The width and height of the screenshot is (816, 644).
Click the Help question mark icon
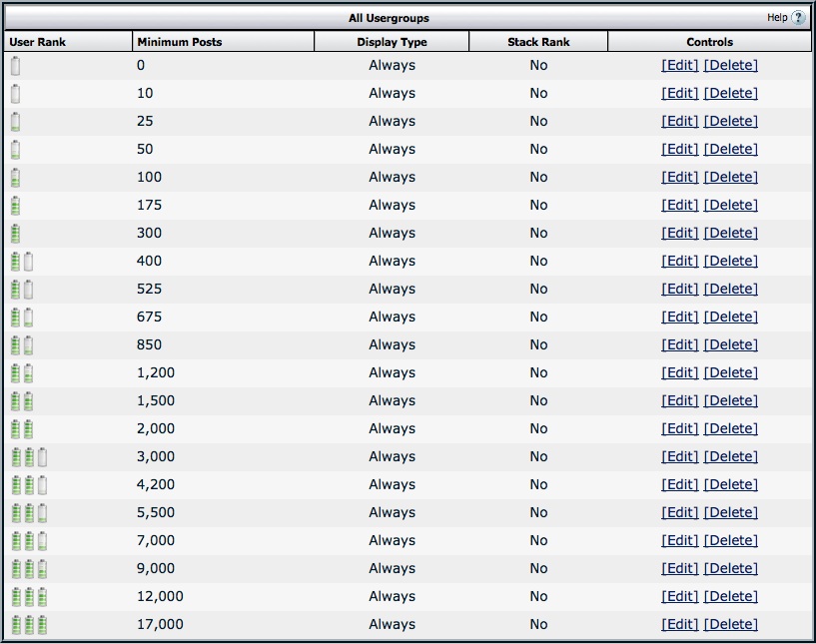tap(798, 18)
